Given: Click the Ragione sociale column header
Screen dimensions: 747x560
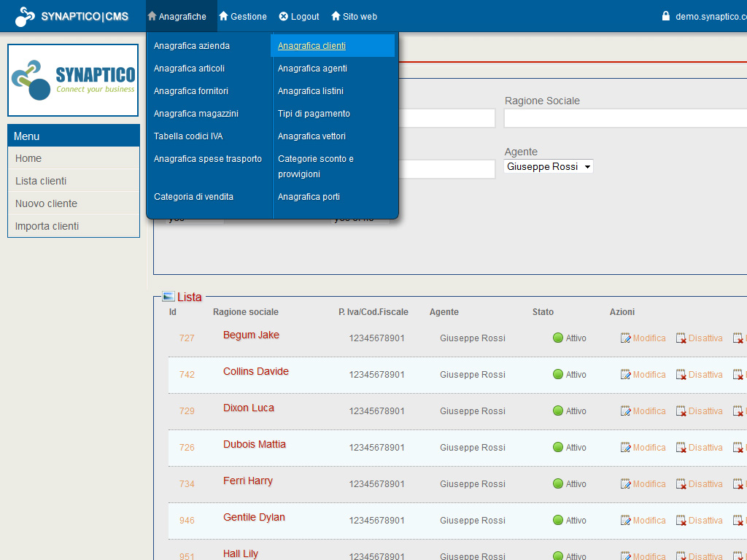Looking at the screenshot, I should [246, 312].
